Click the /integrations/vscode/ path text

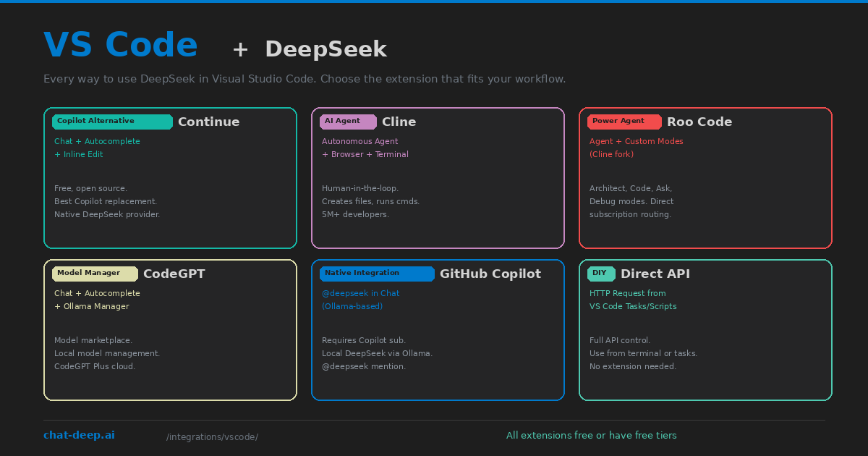click(212, 436)
